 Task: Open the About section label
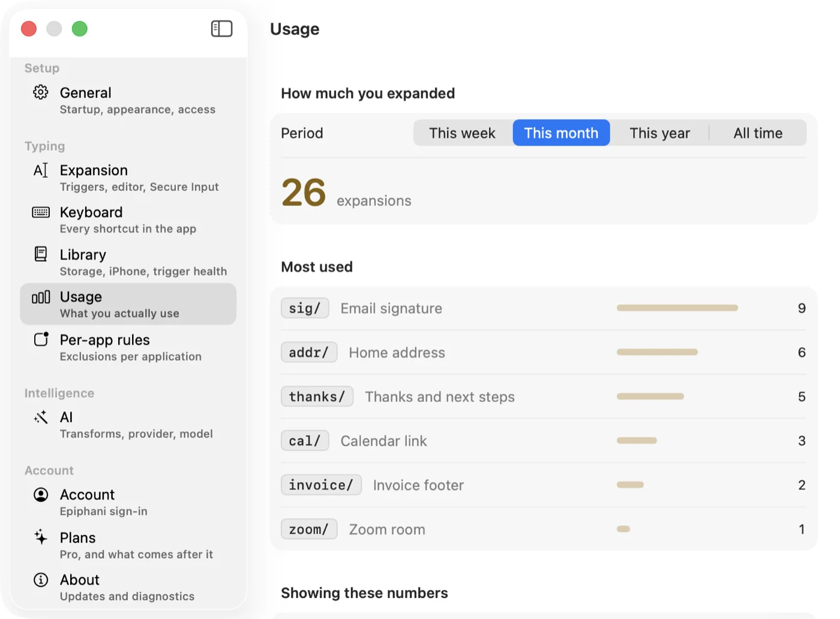point(80,580)
